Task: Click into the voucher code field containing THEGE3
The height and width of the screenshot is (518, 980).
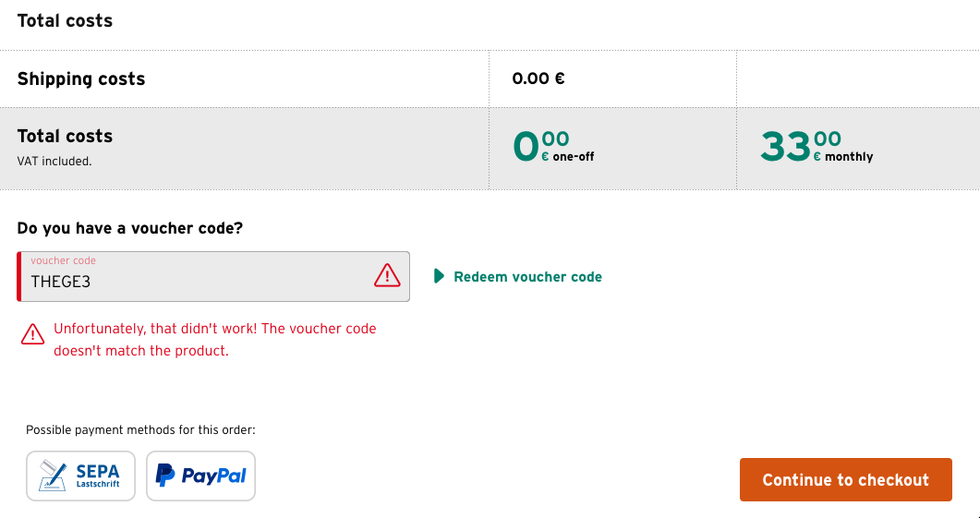Action: tap(194, 281)
